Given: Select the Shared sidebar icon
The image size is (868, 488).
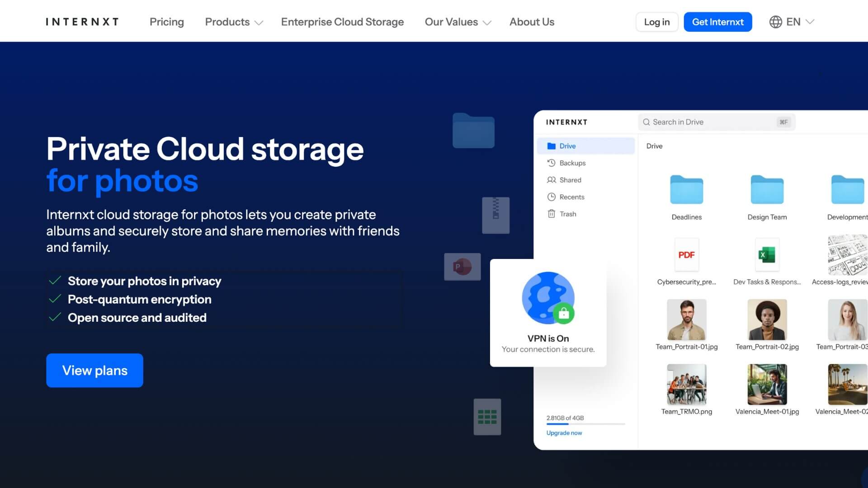Looking at the screenshot, I should click(x=551, y=180).
